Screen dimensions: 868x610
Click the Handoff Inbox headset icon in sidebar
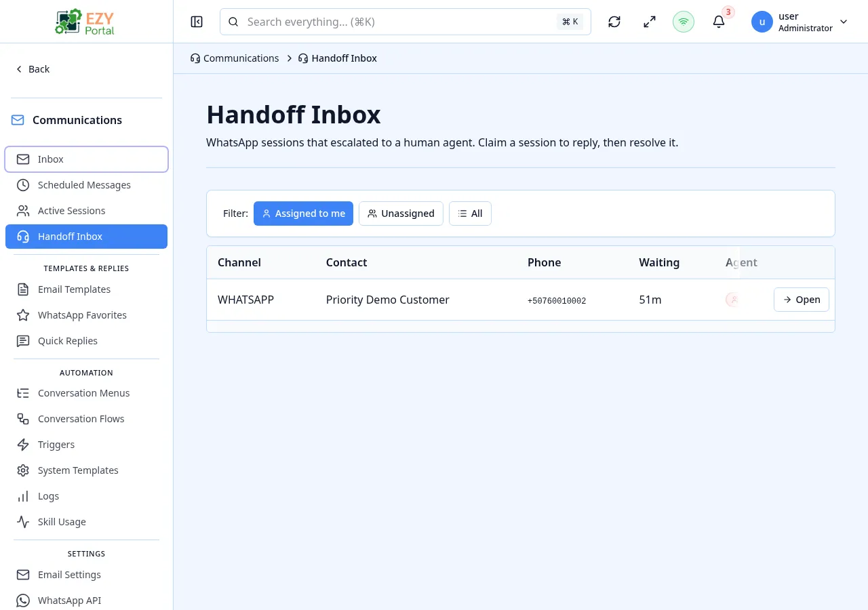point(23,237)
